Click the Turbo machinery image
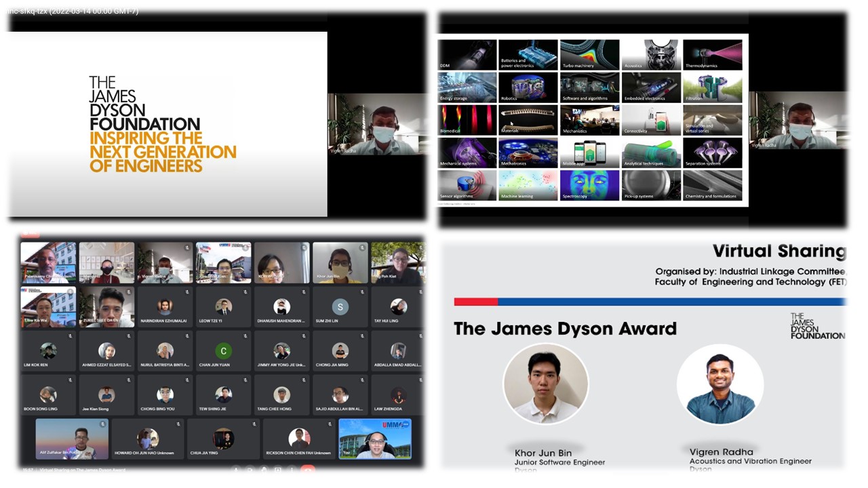Viewport: 868px width, 488px height. [589, 54]
